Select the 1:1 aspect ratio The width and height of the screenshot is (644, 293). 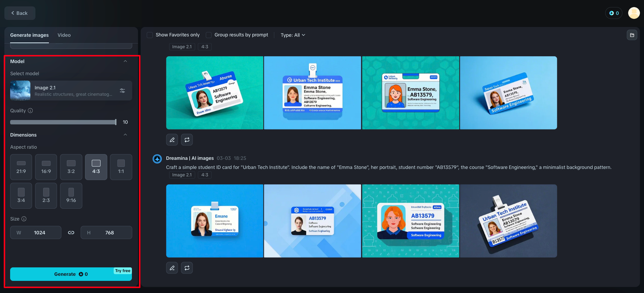121,167
